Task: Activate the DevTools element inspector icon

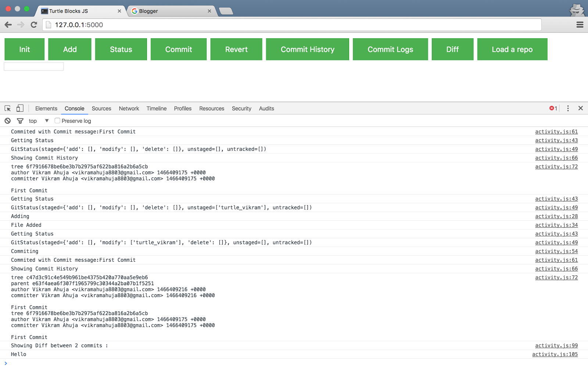Action: [8, 108]
